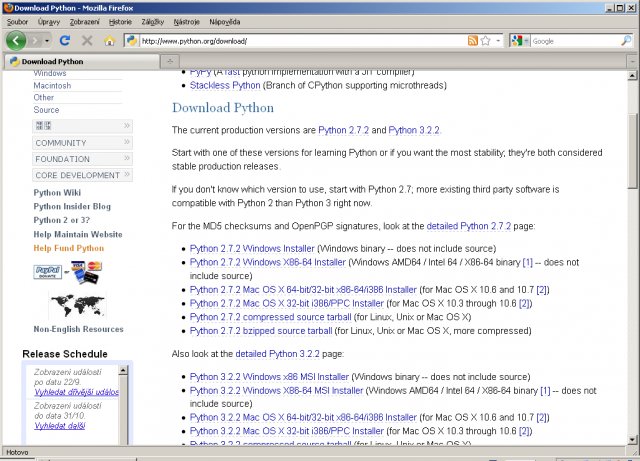This screenshot has height=461, width=640.
Task: Open Non-English Resources link
Action: 78,329
